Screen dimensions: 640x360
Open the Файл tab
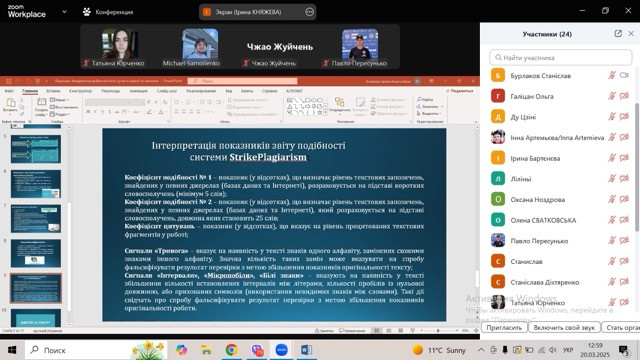pyautogui.click(x=9, y=91)
